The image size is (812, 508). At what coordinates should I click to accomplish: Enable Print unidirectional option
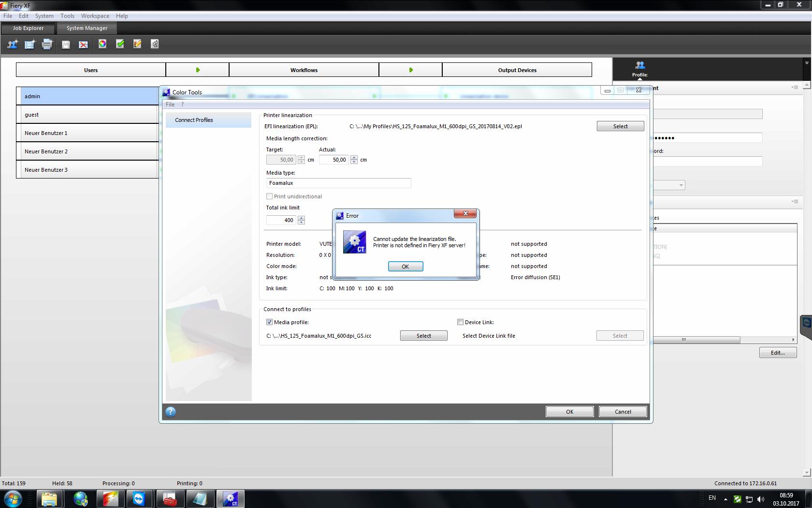click(270, 196)
